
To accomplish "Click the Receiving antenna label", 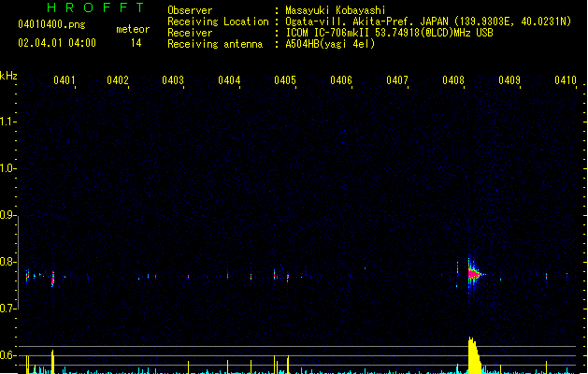I will click(215, 44).
